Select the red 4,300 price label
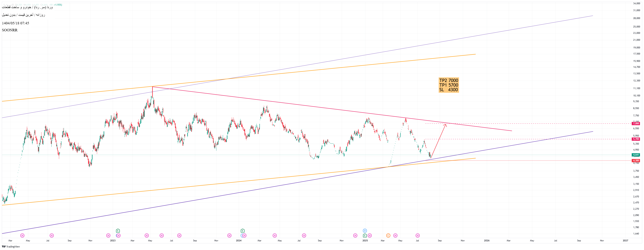Image resolution: width=644 pixels, height=250 pixels. 636,161
